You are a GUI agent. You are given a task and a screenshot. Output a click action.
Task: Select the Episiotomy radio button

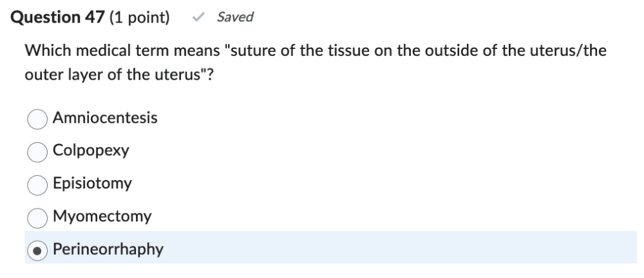coord(37,184)
